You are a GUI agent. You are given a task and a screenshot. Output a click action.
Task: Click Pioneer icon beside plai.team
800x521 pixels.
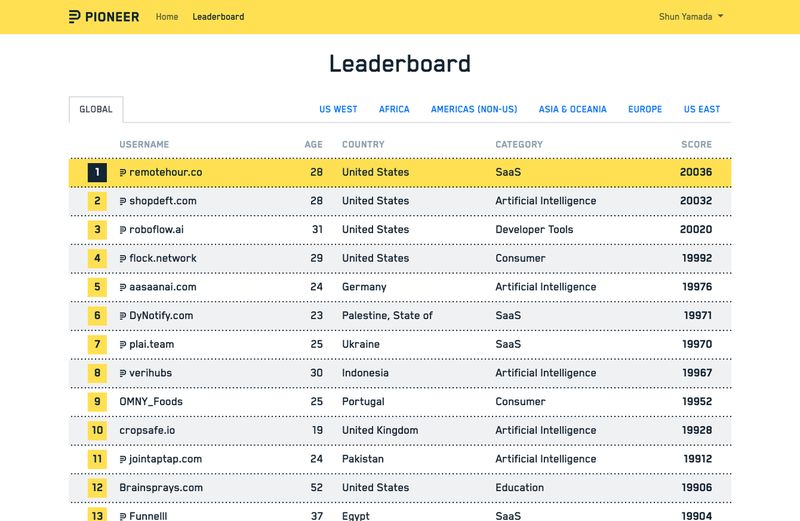pyautogui.click(x=123, y=344)
